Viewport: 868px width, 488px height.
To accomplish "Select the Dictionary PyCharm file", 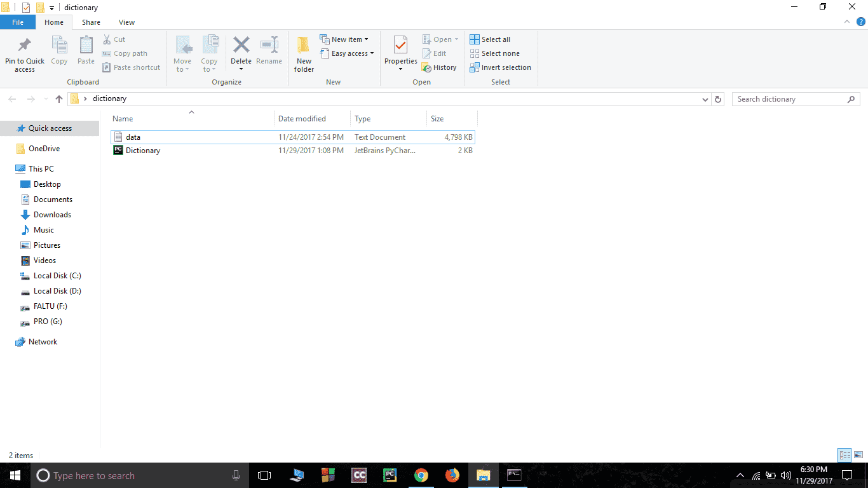I will [x=294, y=151].
